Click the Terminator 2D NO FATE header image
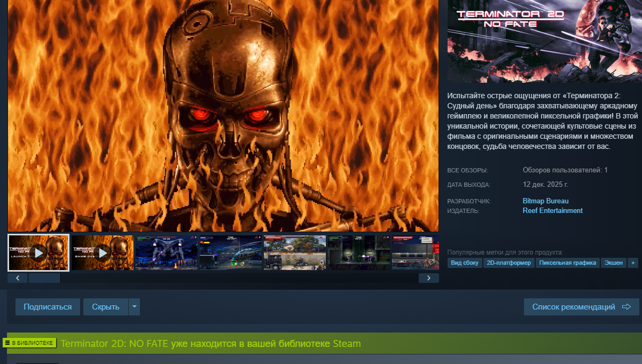The width and height of the screenshot is (642, 364). 544,41
